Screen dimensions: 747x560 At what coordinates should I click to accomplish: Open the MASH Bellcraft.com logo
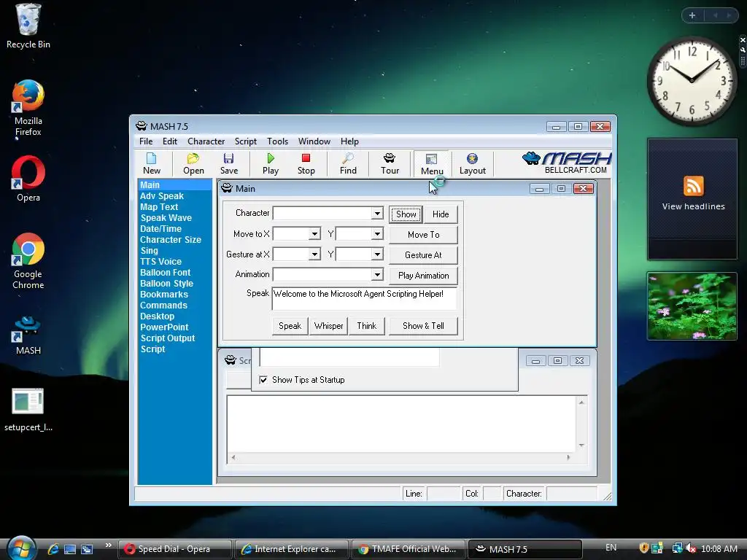566,163
